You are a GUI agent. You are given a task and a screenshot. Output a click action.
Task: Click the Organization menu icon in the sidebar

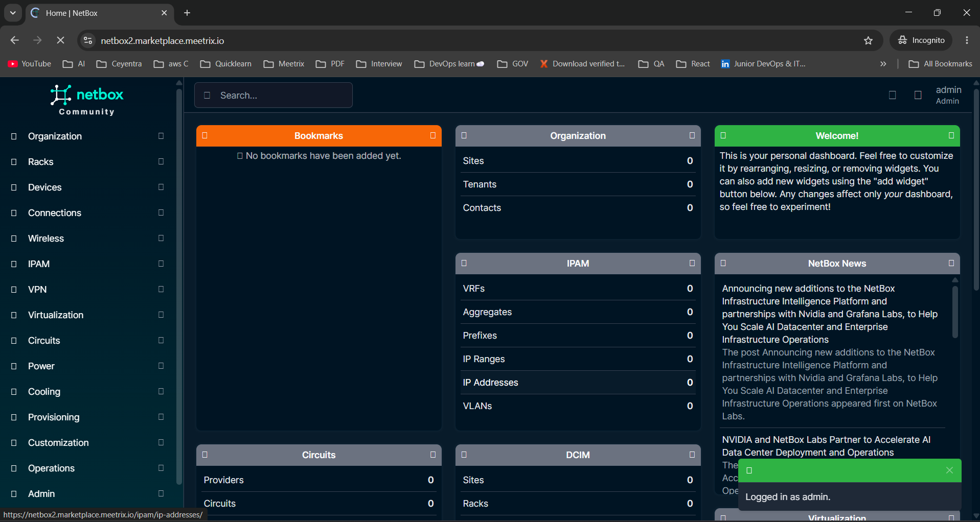(x=14, y=136)
